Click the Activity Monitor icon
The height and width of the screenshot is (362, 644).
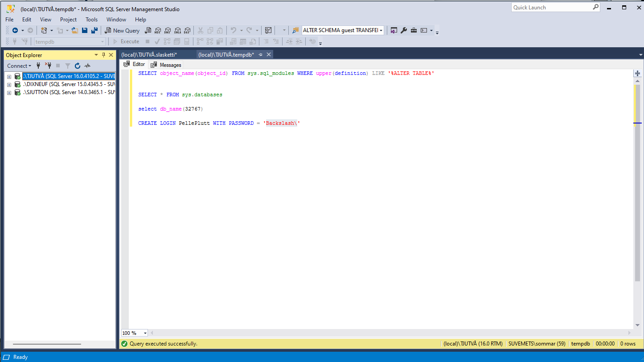[268, 30]
